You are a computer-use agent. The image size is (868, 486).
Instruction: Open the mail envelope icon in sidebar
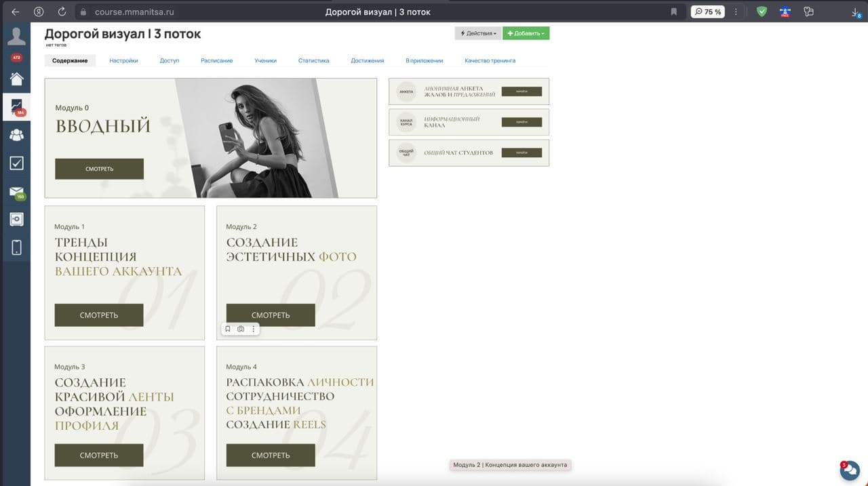[16, 192]
